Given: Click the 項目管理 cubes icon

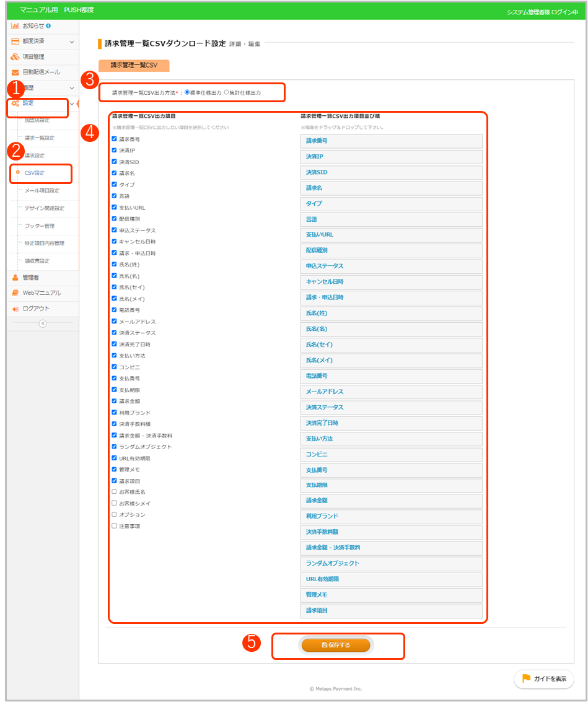Looking at the screenshot, I should coord(15,57).
